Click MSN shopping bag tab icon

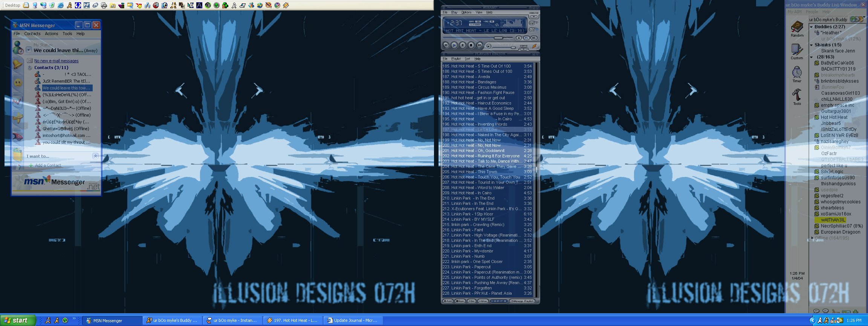(17, 154)
